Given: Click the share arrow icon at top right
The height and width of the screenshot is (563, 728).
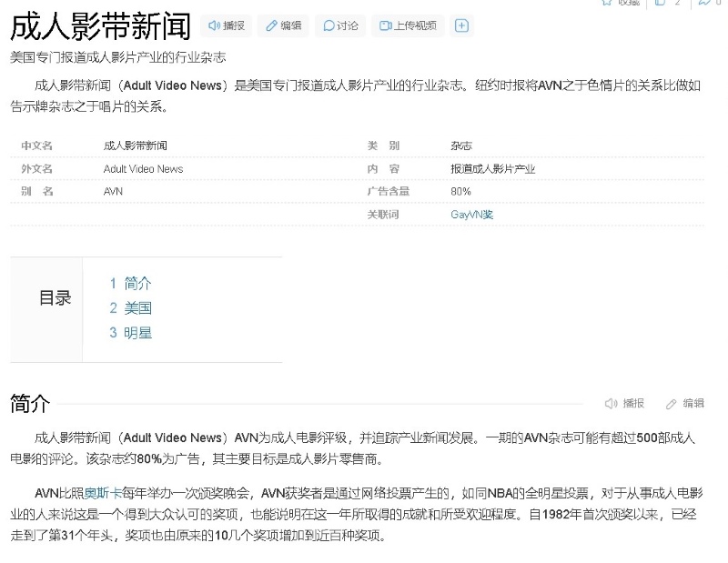Looking at the screenshot, I should (704, 3).
